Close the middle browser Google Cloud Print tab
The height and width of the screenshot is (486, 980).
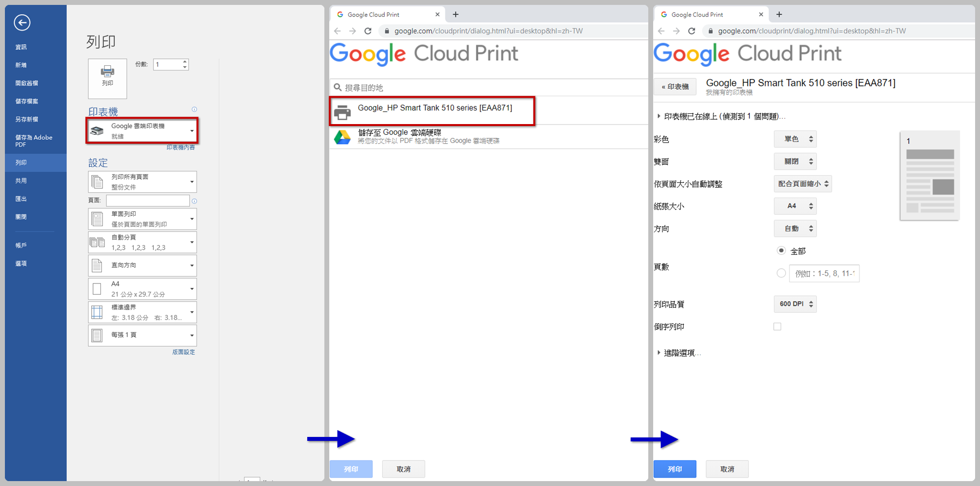pyautogui.click(x=438, y=15)
